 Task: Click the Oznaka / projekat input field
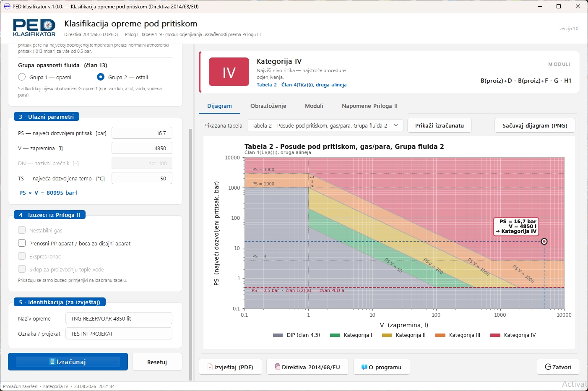tap(119, 334)
